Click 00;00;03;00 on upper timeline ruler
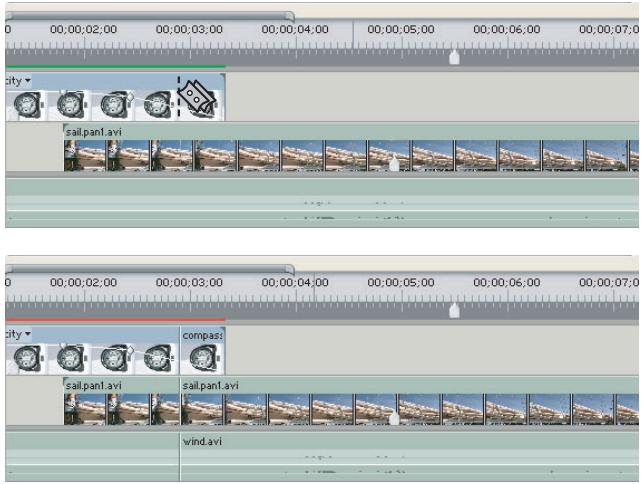Screen dimensions: 642x484 tap(189, 29)
